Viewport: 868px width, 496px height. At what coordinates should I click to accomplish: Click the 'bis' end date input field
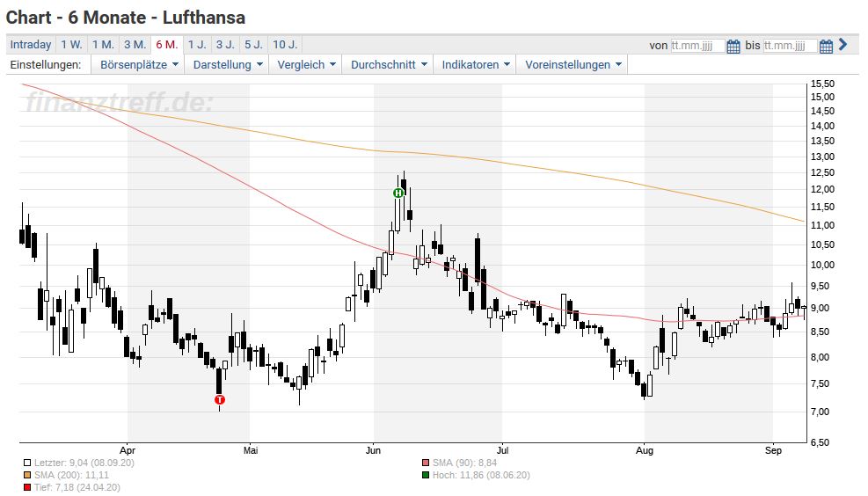pyautogui.click(x=790, y=46)
